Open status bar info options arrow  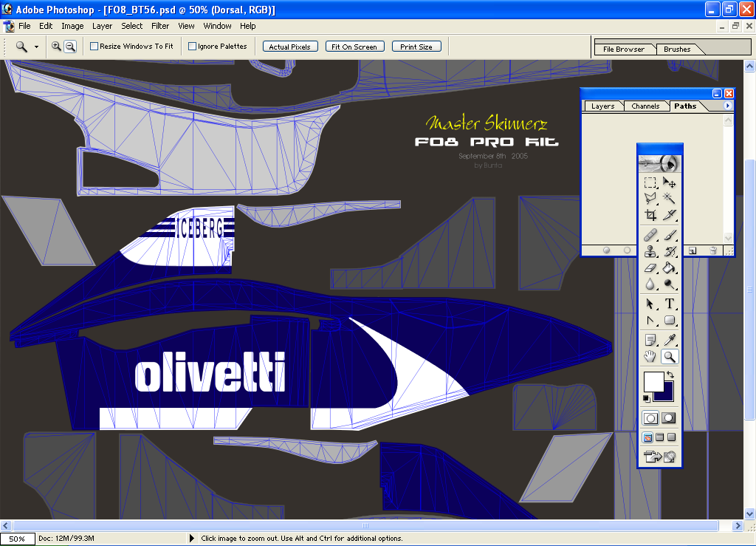pyautogui.click(x=191, y=539)
